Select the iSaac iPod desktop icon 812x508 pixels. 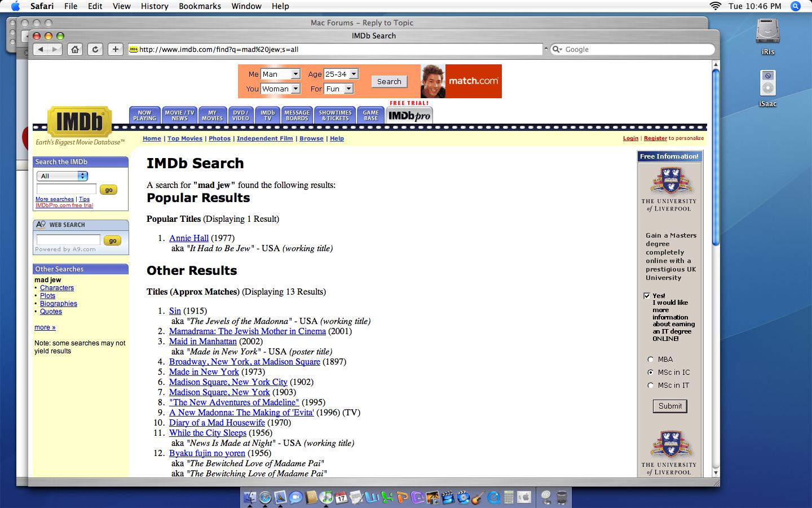click(x=767, y=88)
